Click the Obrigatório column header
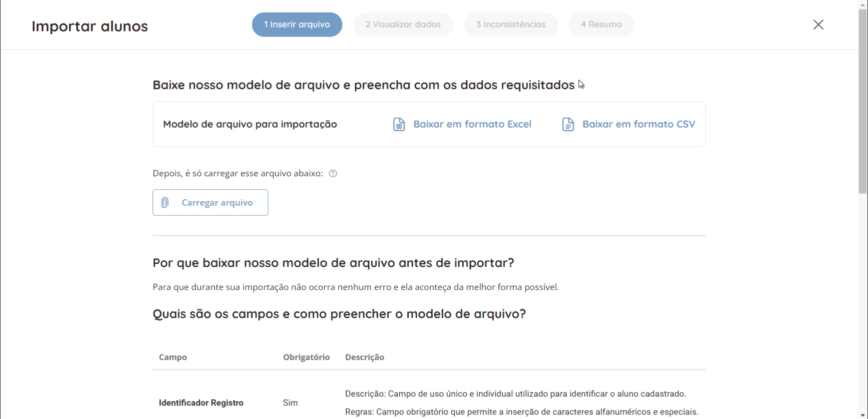This screenshot has height=419, width=868. pyautogui.click(x=306, y=357)
